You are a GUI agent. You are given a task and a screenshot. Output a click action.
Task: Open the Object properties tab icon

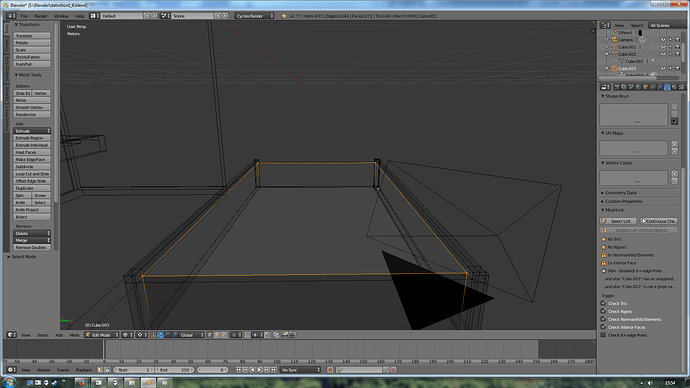click(x=646, y=87)
